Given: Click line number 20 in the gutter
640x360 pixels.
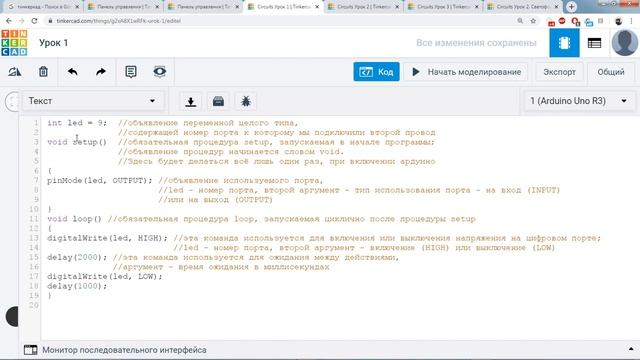Looking at the screenshot, I should click(x=34, y=305).
